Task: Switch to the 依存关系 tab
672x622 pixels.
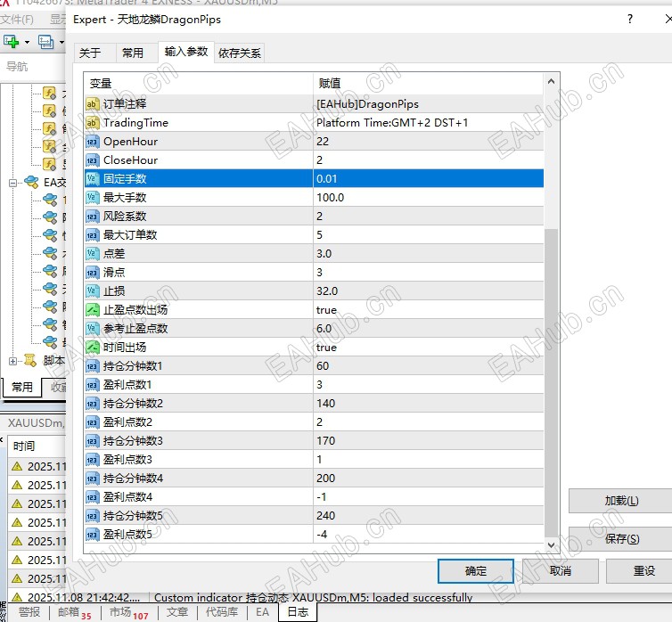Action: point(240,53)
